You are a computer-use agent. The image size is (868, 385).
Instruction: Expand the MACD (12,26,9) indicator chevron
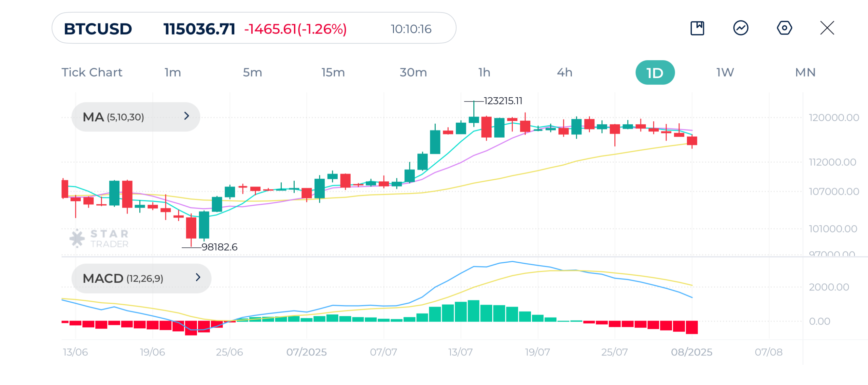pos(198,278)
